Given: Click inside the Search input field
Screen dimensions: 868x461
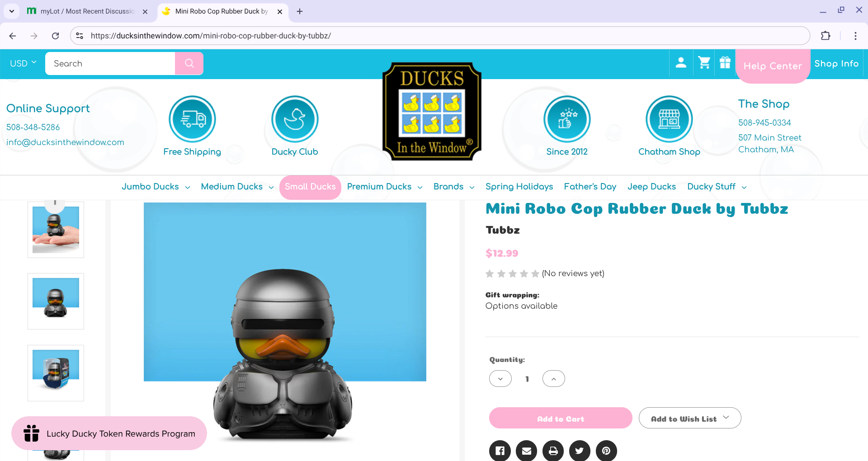Looking at the screenshot, I should [110, 63].
